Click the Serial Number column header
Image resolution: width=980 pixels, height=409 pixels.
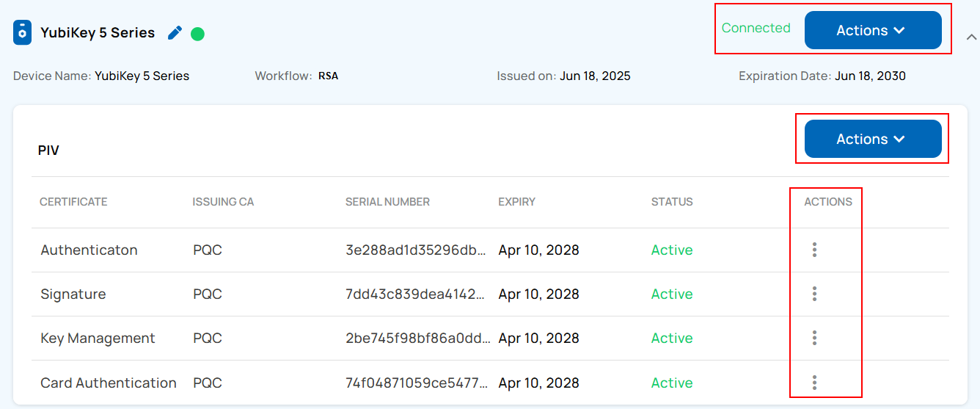coord(387,202)
